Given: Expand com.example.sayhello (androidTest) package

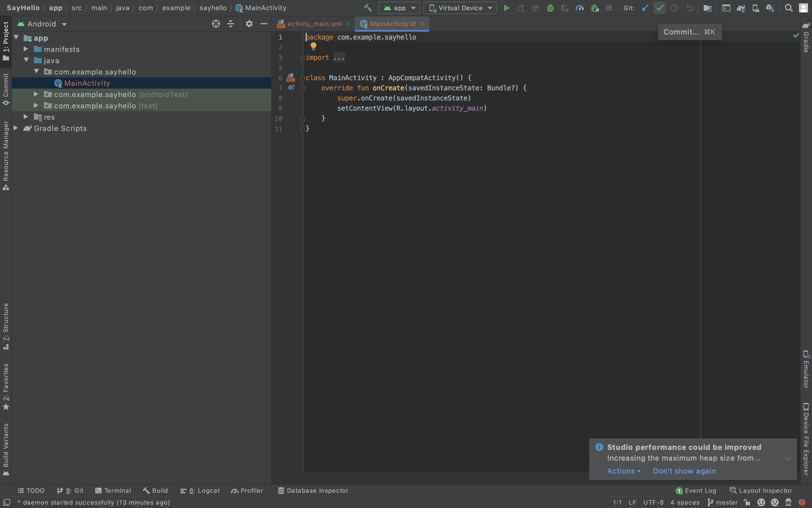Looking at the screenshot, I should (36, 94).
